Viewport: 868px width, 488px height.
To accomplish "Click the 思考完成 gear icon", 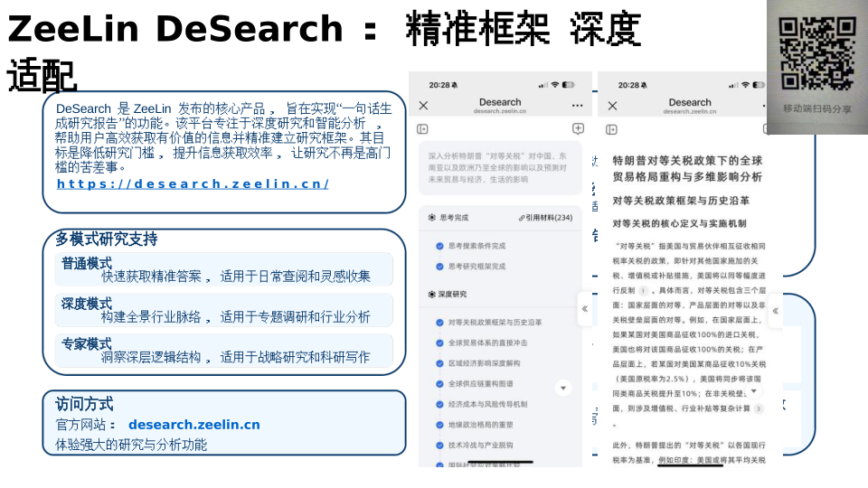I will point(432,218).
